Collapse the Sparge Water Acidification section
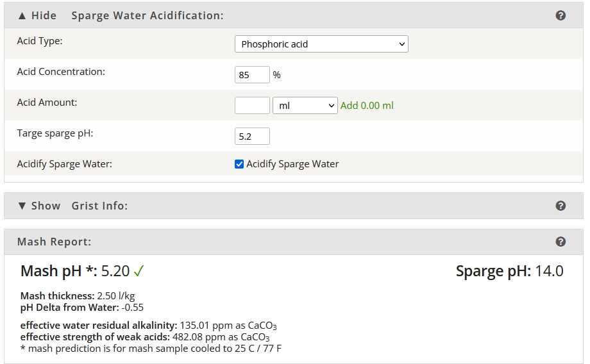The height and width of the screenshot is (364, 590). click(37, 15)
